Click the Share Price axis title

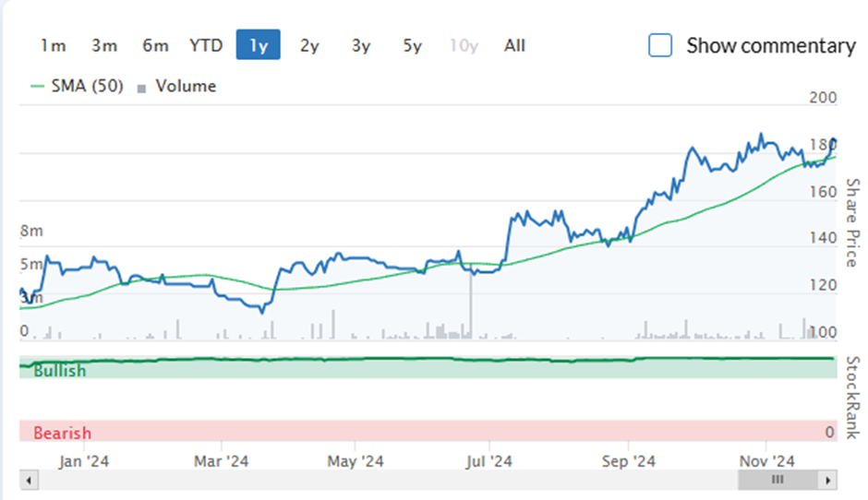852,223
